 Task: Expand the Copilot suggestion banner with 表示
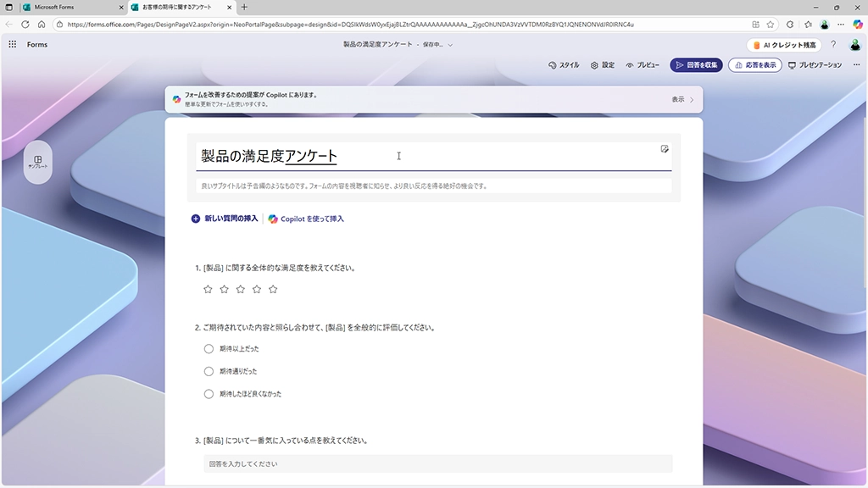[683, 100]
